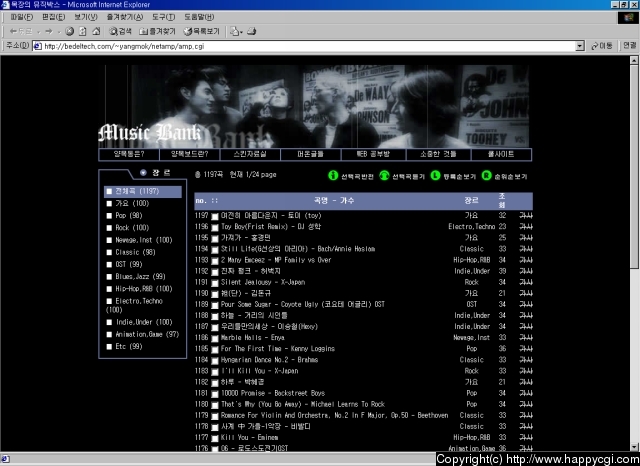
Task: Click the page icon in the address bar
Action: pos(38,46)
